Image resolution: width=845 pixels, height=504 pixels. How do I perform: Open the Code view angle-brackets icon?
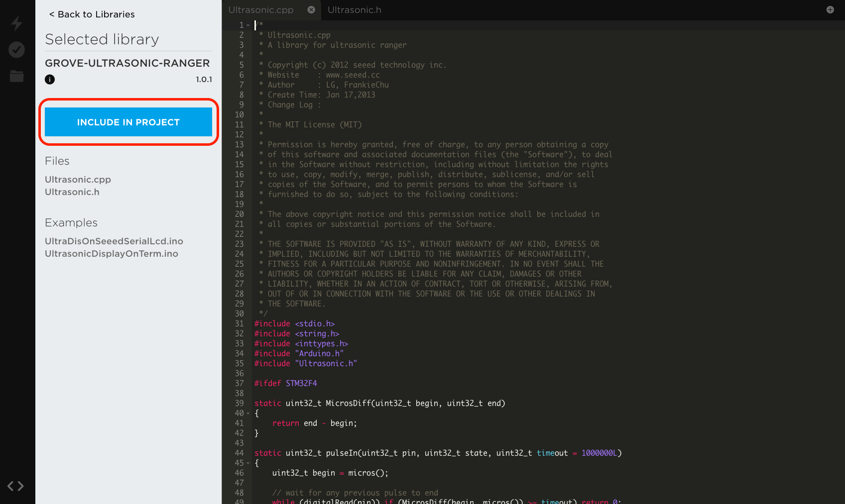15,486
